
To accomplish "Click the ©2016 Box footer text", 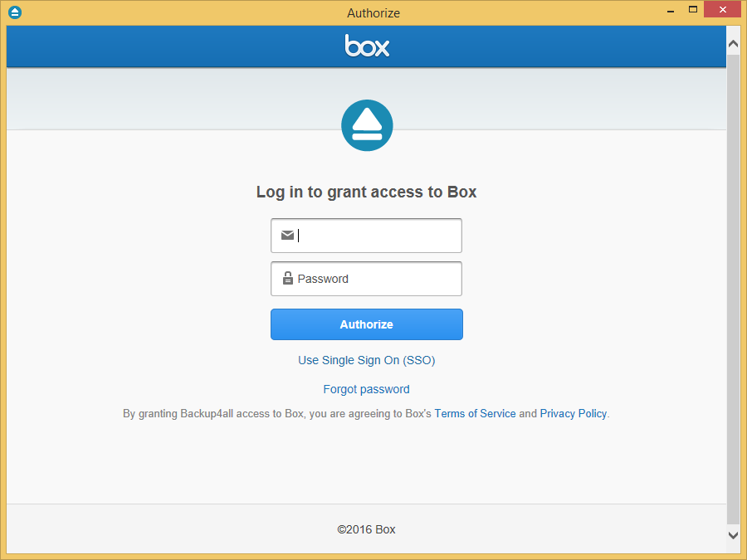I will click(366, 529).
